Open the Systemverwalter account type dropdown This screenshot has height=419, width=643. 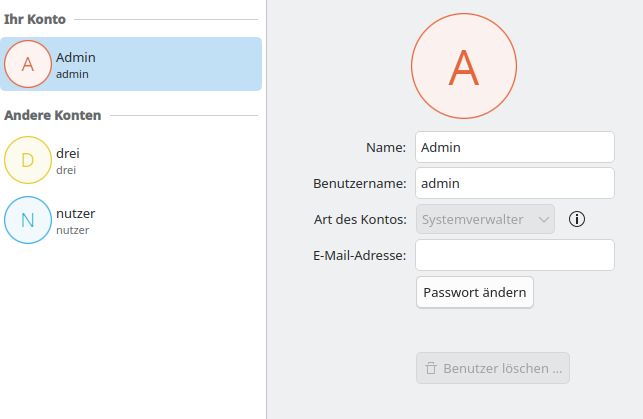[x=485, y=219]
